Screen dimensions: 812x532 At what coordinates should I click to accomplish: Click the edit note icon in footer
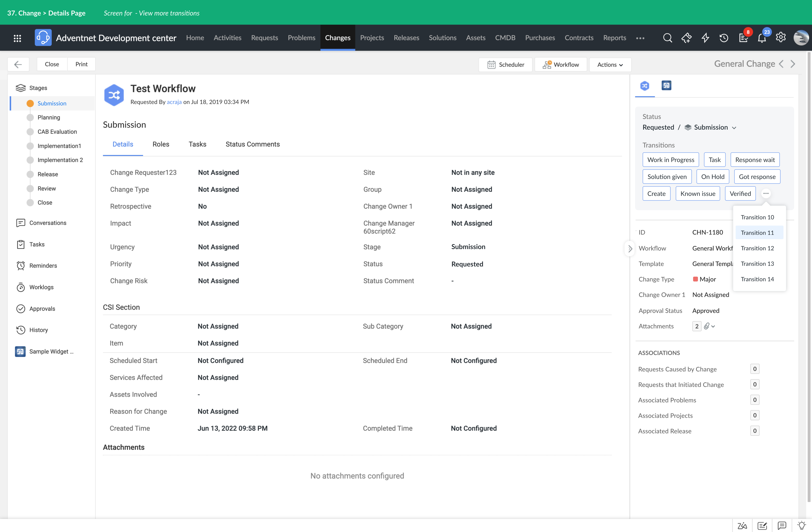coord(762,526)
